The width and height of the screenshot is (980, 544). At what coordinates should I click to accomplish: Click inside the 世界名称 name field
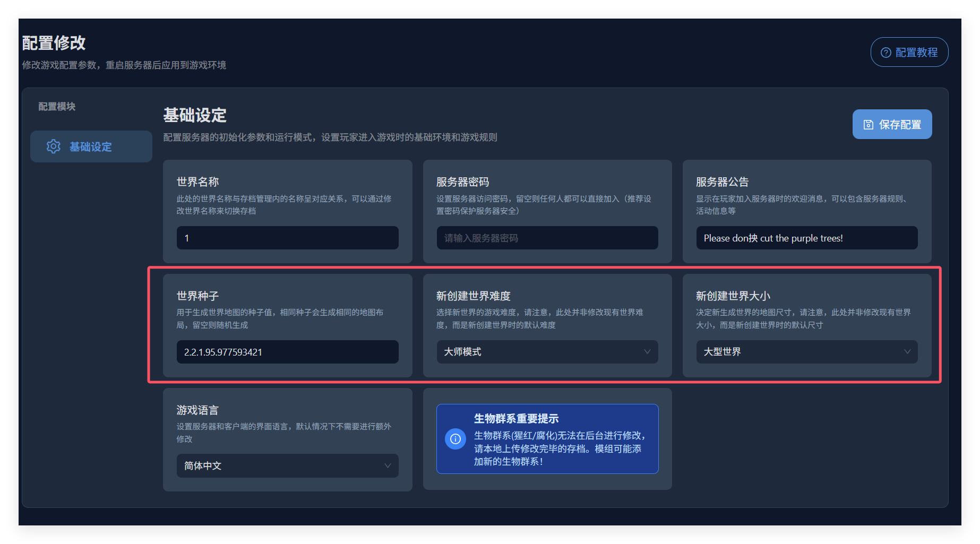pos(287,238)
